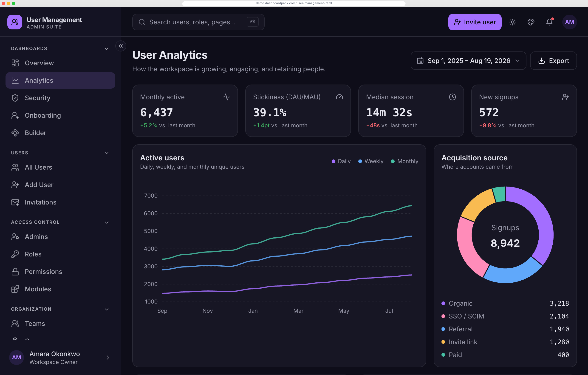Open the Onboarding page

[x=60, y=115]
